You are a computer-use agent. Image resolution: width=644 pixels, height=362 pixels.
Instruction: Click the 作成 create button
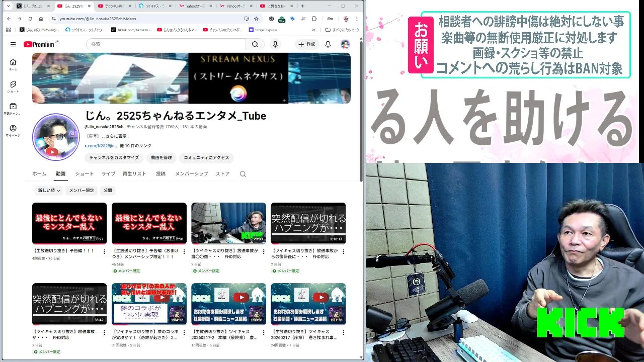tap(306, 44)
